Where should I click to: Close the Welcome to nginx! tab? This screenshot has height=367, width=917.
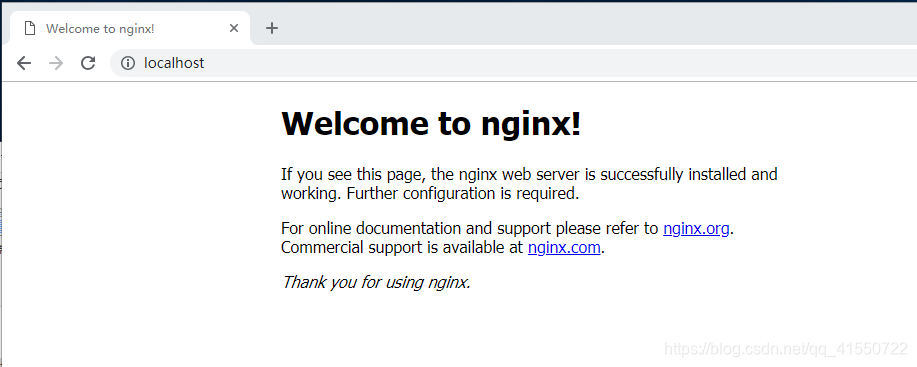pyautogui.click(x=234, y=28)
